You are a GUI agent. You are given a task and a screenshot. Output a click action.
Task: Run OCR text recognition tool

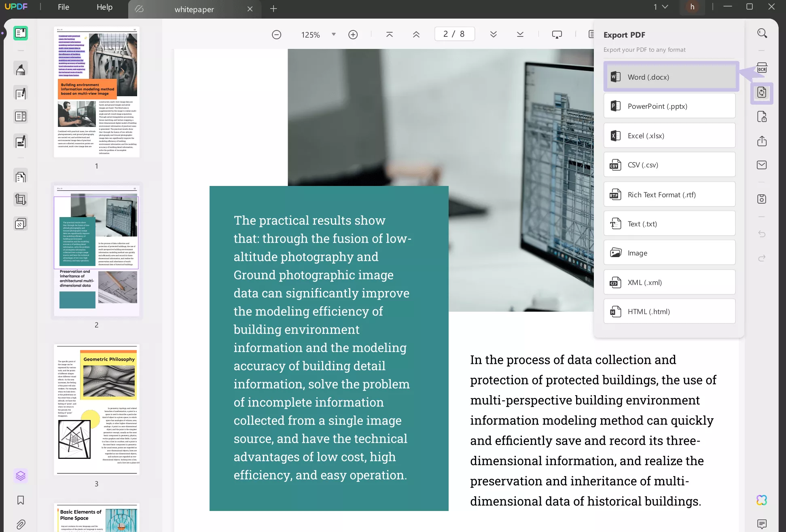762,69
